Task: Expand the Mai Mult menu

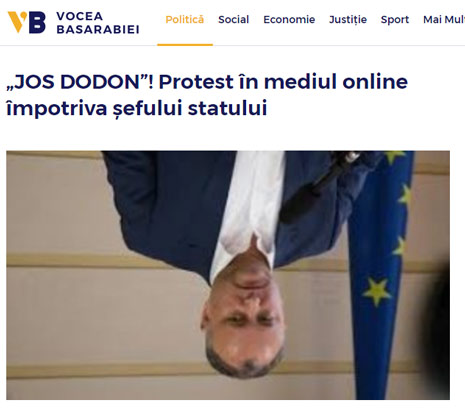Action: pos(444,20)
